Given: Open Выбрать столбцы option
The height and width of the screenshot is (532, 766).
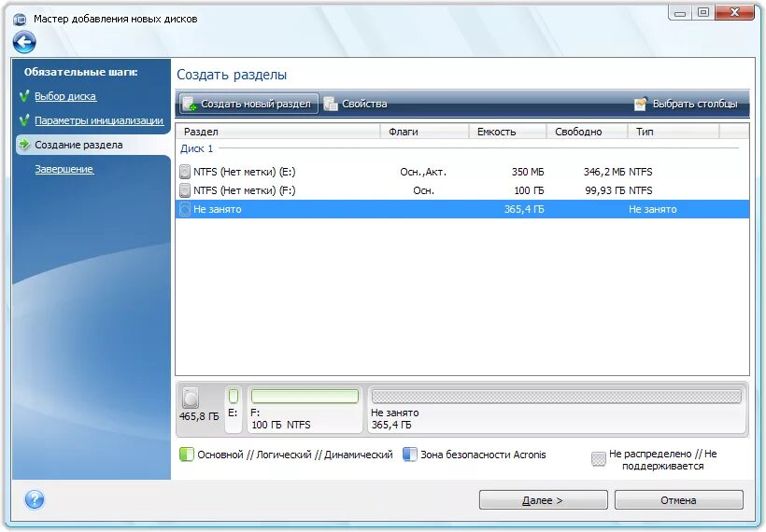Looking at the screenshot, I should click(x=686, y=104).
